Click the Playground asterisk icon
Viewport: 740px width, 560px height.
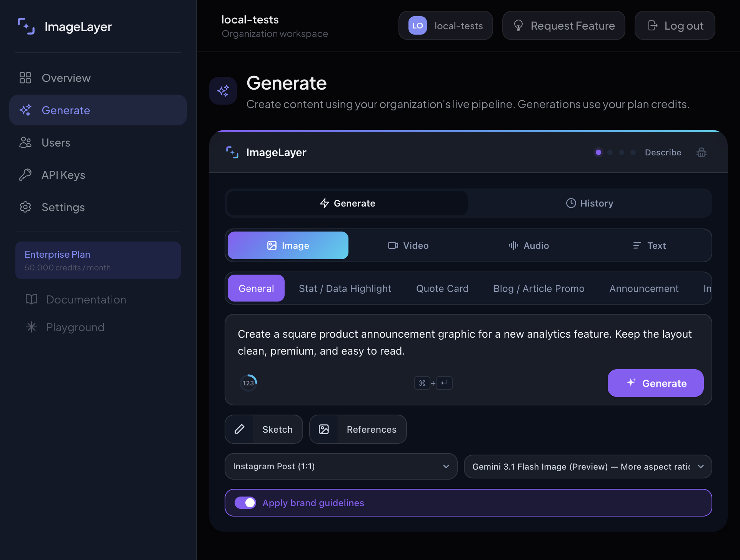click(32, 327)
